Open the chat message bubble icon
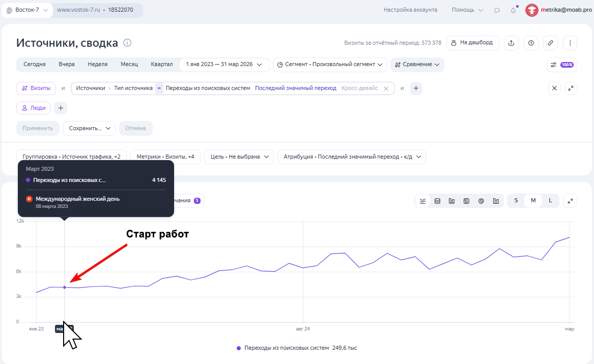594x364 pixels. point(497,10)
